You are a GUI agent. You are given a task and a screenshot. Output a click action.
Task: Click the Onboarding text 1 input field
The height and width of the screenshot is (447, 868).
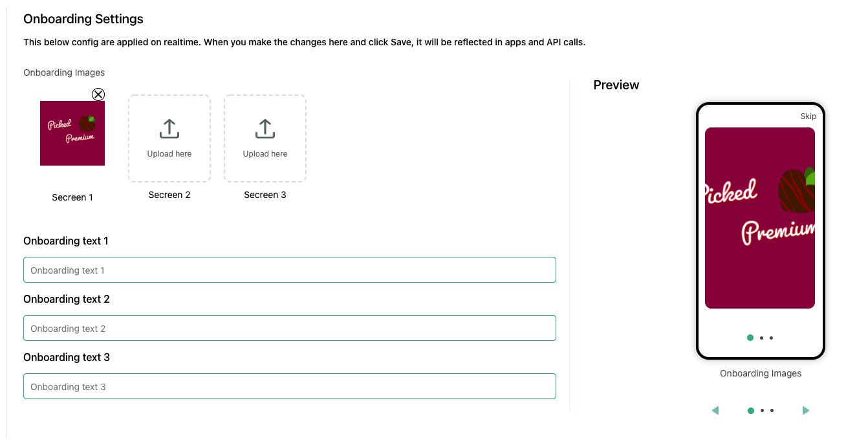pos(290,270)
